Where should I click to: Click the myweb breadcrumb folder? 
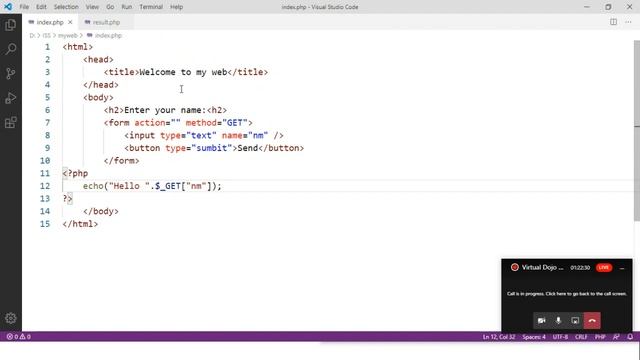coord(68,36)
